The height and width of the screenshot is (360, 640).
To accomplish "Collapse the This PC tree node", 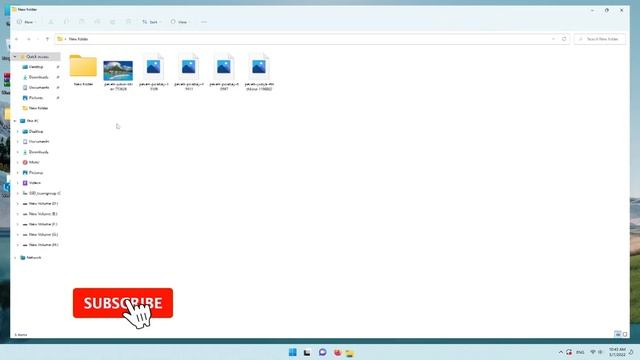I will [15, 121].
